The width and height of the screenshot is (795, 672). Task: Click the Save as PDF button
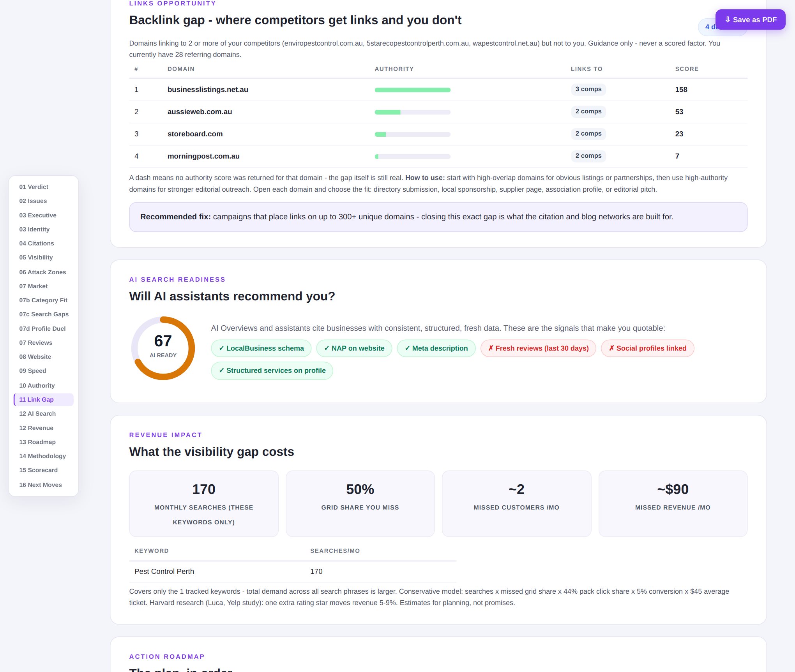tap(750, 20)
